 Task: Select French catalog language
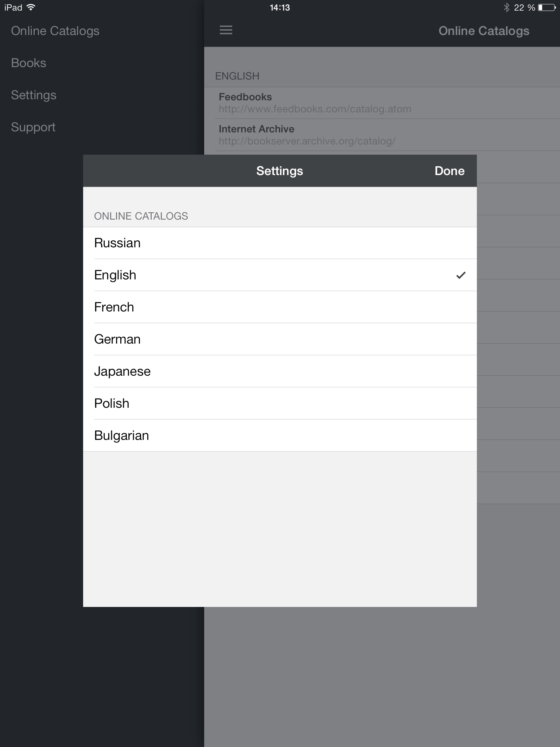[280, 307]
